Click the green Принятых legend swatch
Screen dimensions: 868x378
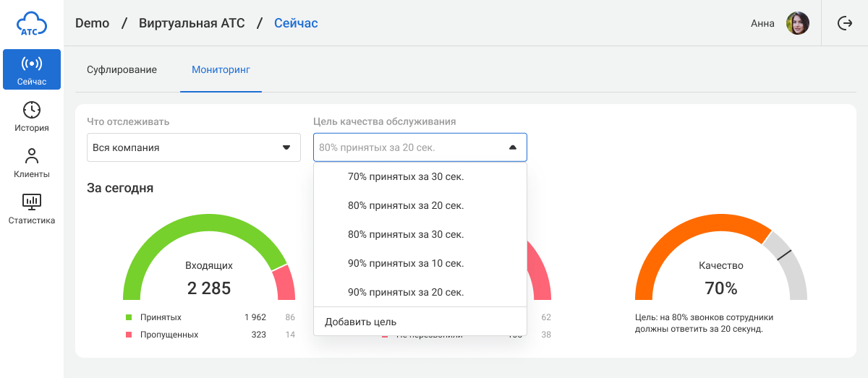click(129, 317)
